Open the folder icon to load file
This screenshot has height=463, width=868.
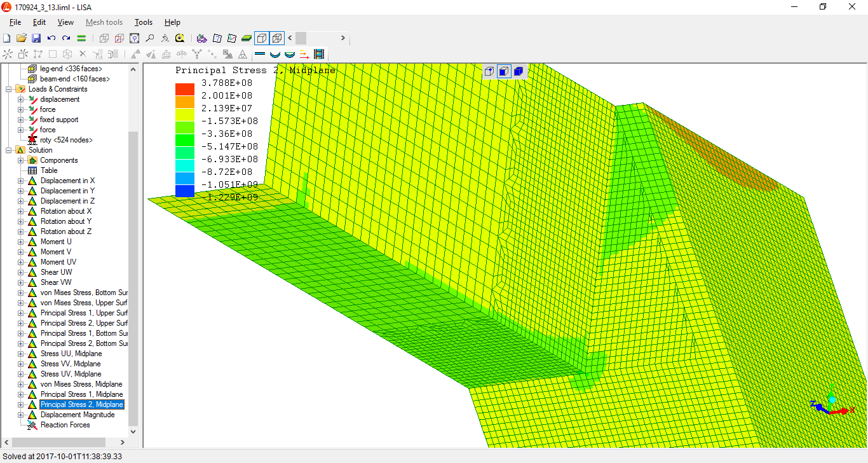coord(22,38)
